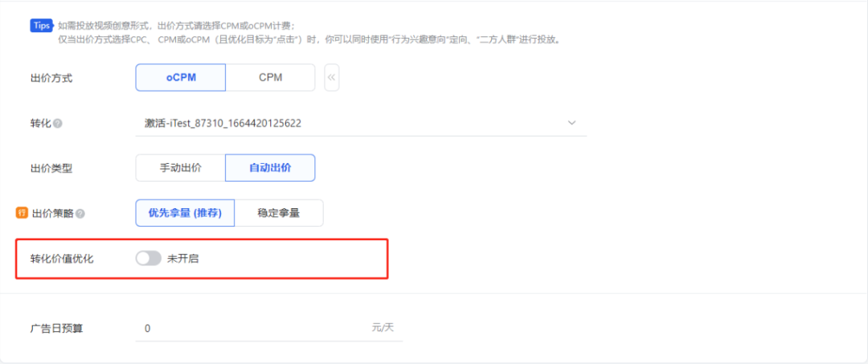
Task: Click the orange 行 badge icon
Action: pos(22,212)
